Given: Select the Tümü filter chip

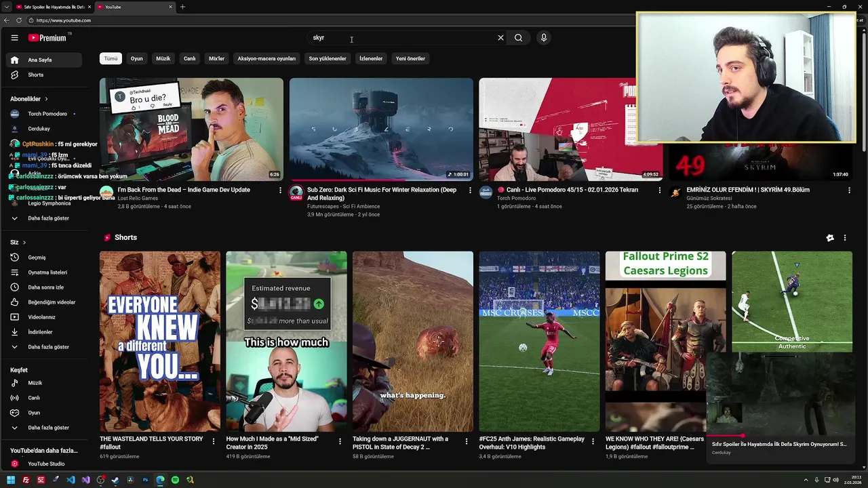Looking at the screenshot, I should [111, 58].
